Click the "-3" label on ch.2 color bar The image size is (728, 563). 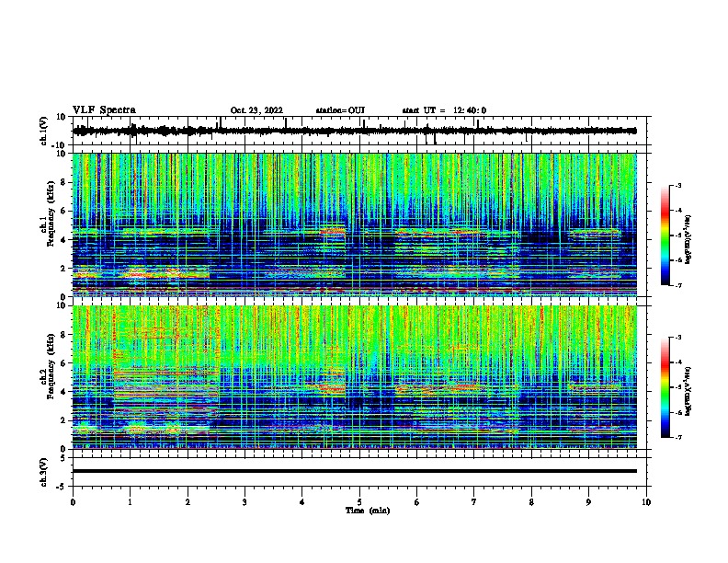click(x=677, y=338)
